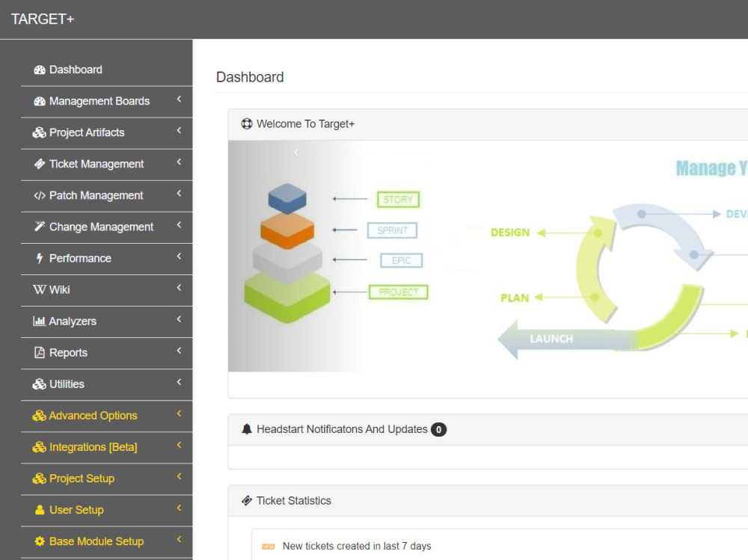Click New tickets created in last 7 days
748x560 pixels.
pyautogui.click(x=357, y=546)
